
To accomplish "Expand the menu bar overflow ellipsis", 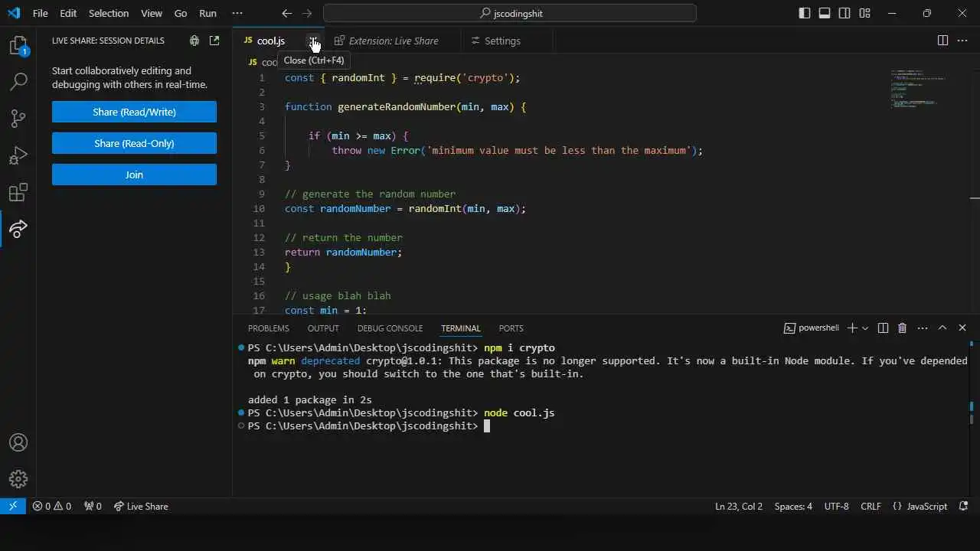I will coord(237,13).
